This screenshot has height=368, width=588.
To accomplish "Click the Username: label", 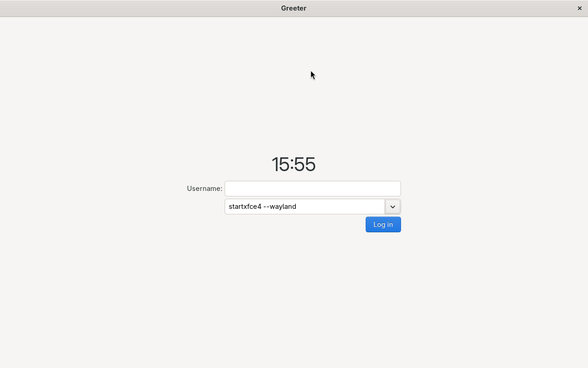I will [204, 189].
